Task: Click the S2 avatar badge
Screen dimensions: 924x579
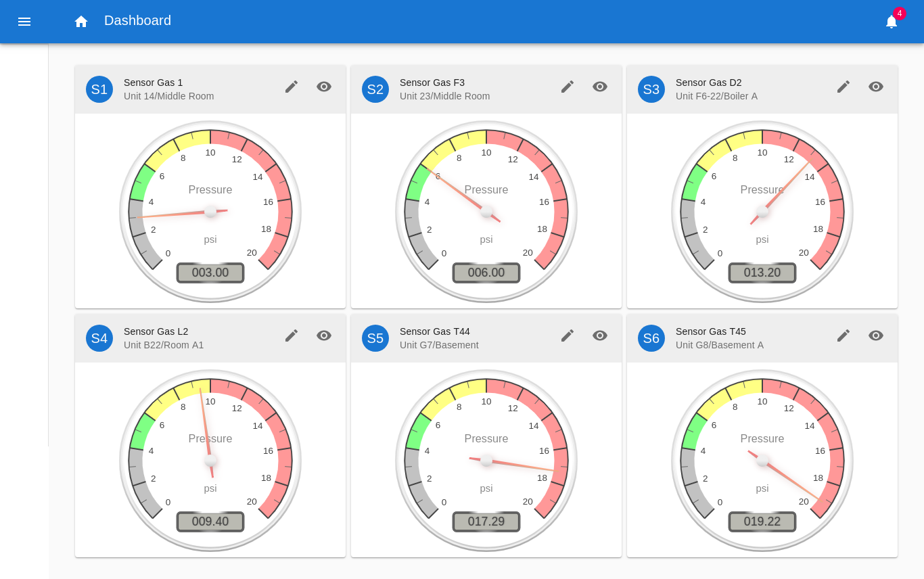Action: click(x=375, y=89)
